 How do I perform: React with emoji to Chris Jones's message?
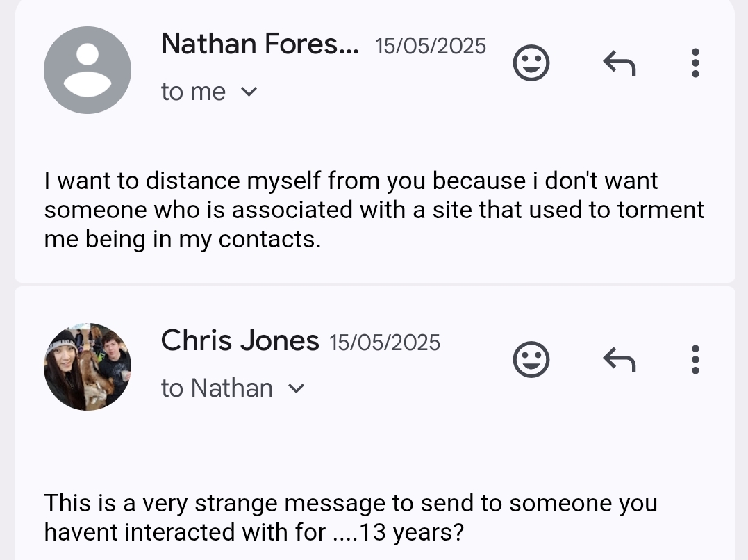pyautogui.click(x=531, y=360)
